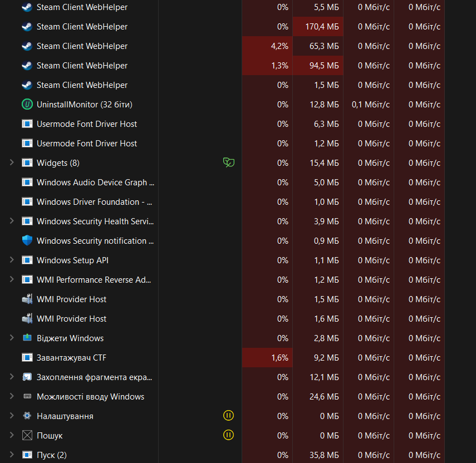Viewport: 476px width, 463px height.
Task: Click the Windows Security notification shield icon
Action: pos(27,241)
